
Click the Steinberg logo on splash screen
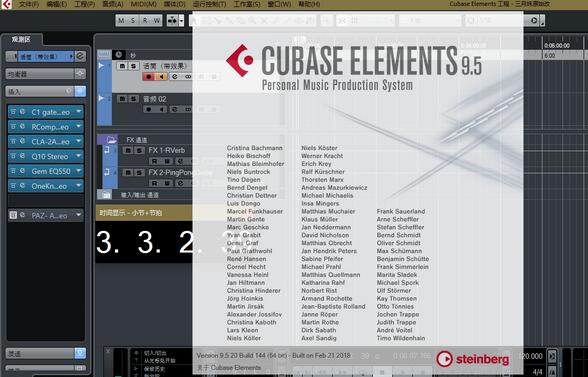coord(473,359)
